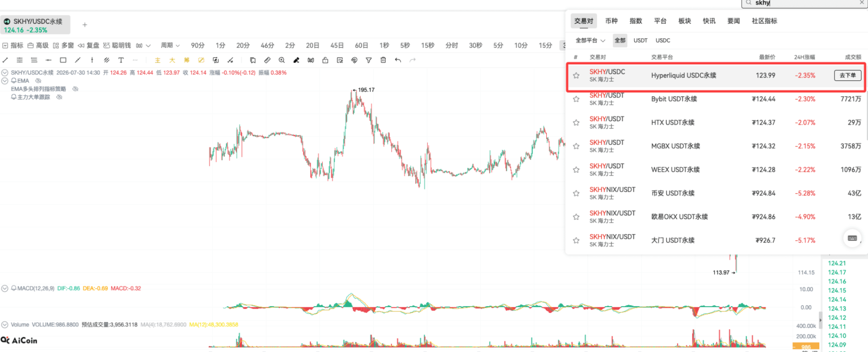Click the yellow 大 indicator icon
Viewport: 868px width, 352px height.
(x=172, y=60)
